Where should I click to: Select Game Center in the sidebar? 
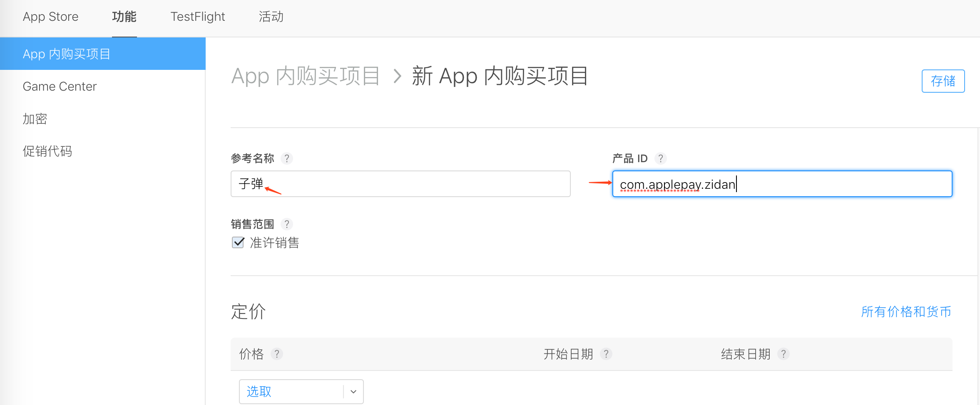tap(59, 86)
